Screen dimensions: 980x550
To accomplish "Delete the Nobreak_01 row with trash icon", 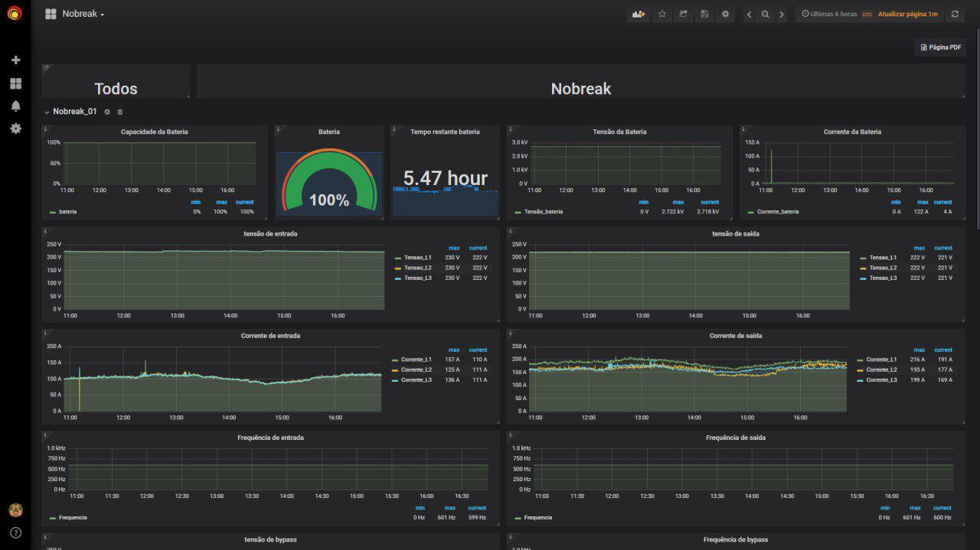I will [x=119, y=112].
